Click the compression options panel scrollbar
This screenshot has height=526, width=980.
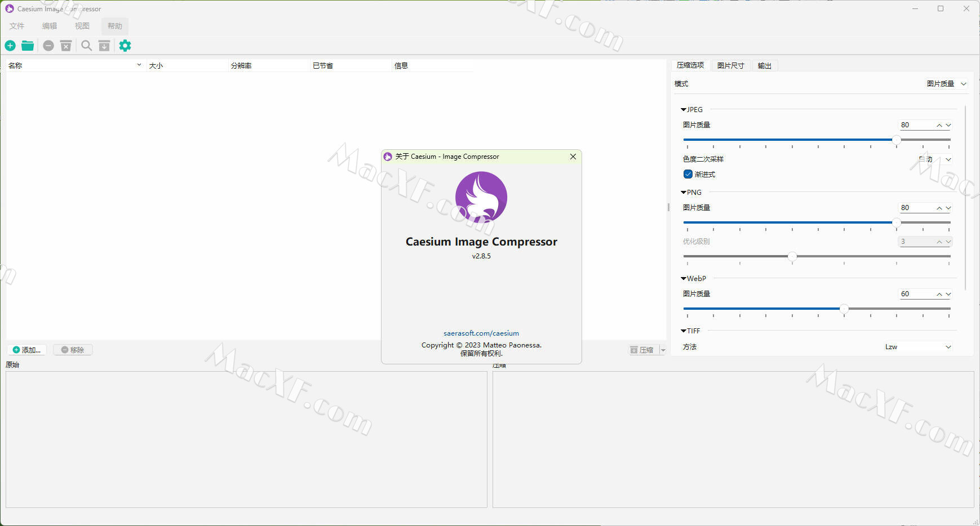[965, 197]
